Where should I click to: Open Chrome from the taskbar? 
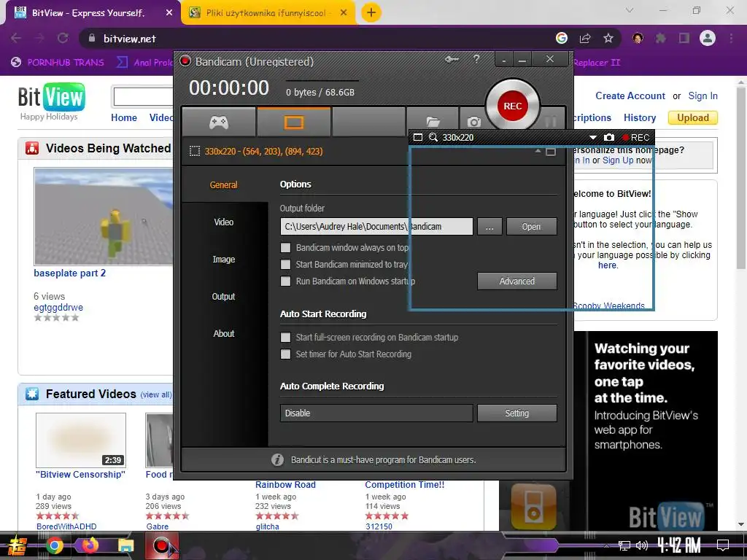click(x=54, y=545)
